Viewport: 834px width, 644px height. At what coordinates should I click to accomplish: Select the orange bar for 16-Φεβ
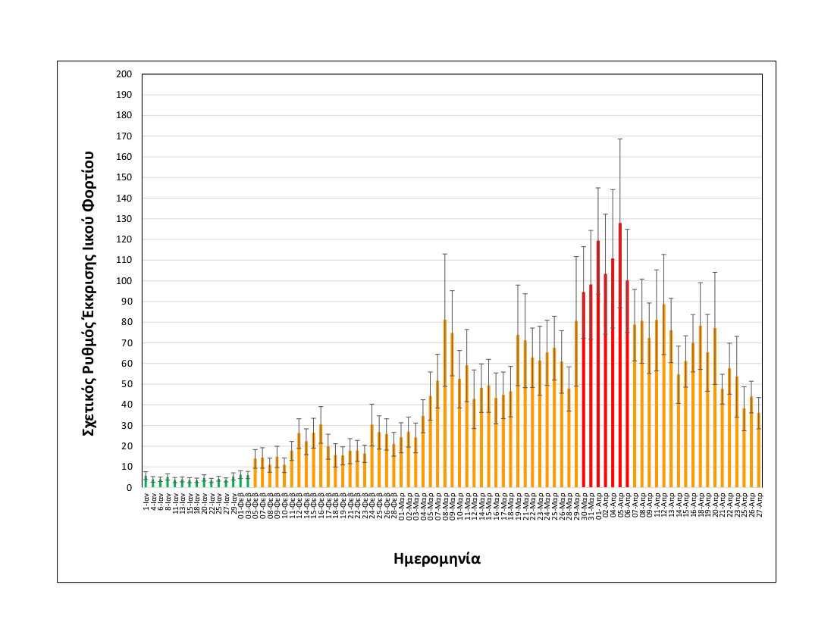click(321, 456)
